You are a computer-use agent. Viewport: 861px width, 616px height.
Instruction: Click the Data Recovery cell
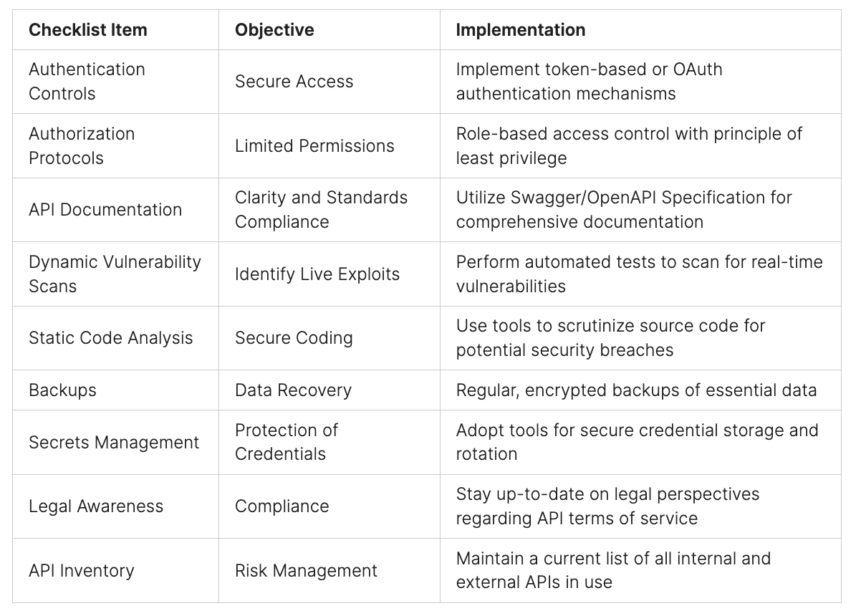(293, 390)
